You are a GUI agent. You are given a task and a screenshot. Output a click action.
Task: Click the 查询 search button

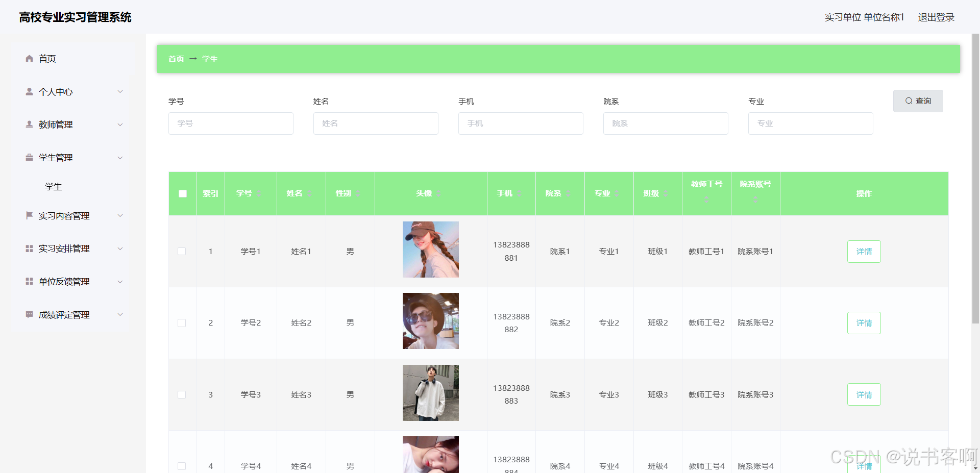click(918, 101)
